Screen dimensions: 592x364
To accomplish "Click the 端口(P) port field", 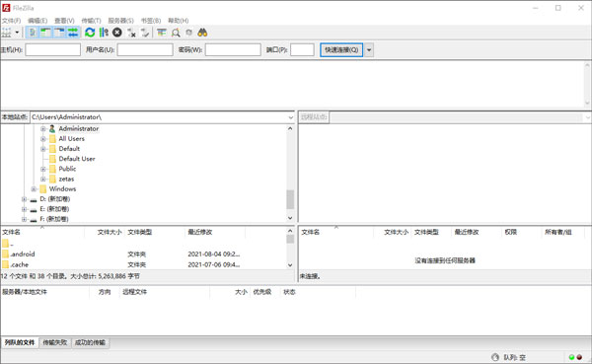I will 302,50.
